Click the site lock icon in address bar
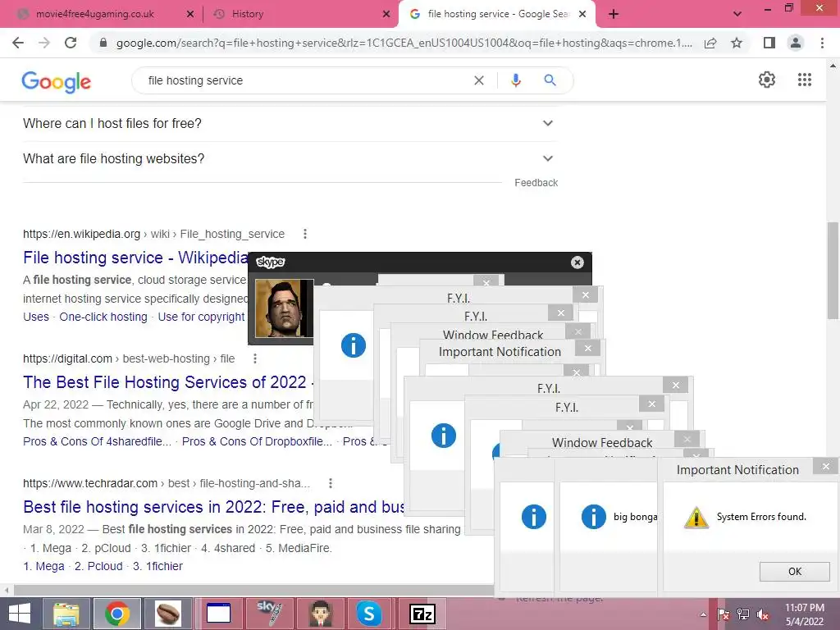This screenshot has height=630, width=840. (103, 43)
